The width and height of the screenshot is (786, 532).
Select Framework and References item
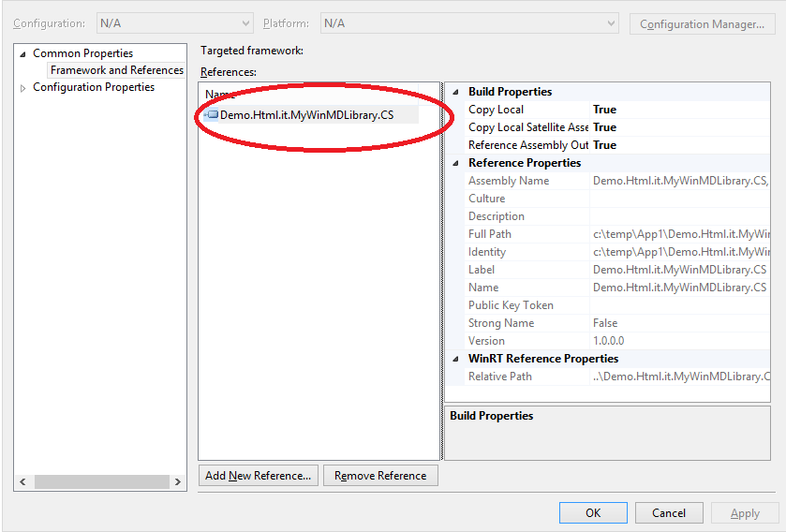116,70
